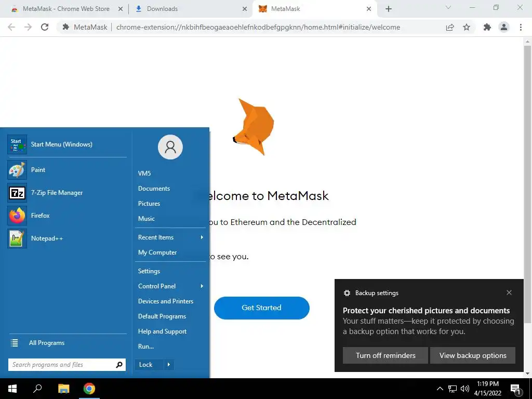Click the Get Started button
Viewport: 532px width, 399px height.
tap(262, 308)
